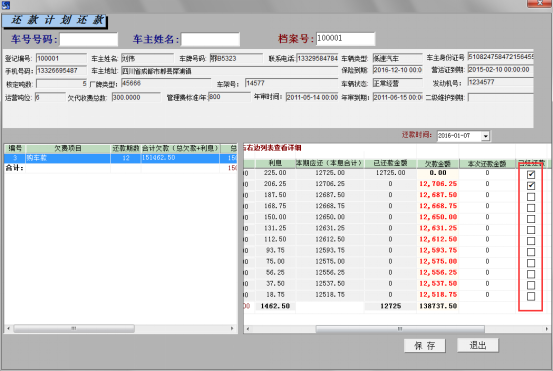The height and width of the screenshot is (371, 553).
Task: Check the paid box for the 12,593.75 row
Action: click(531, 252)
